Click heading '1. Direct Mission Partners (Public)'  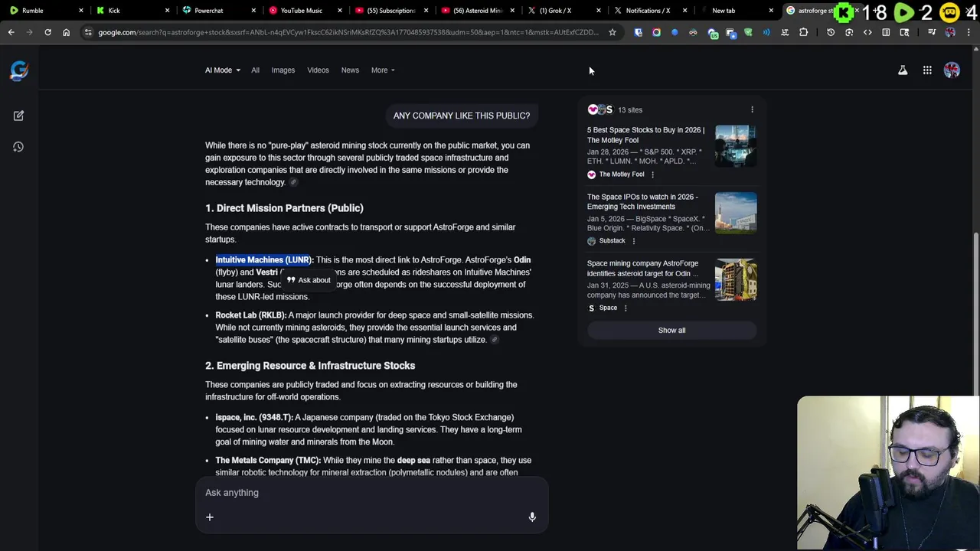click(x=284, y=208)
